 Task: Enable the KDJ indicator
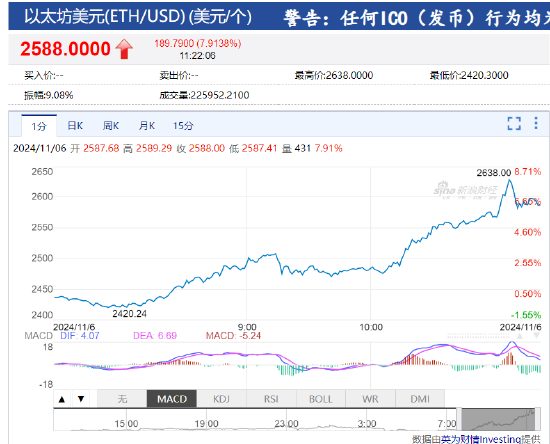coord(221,399)
